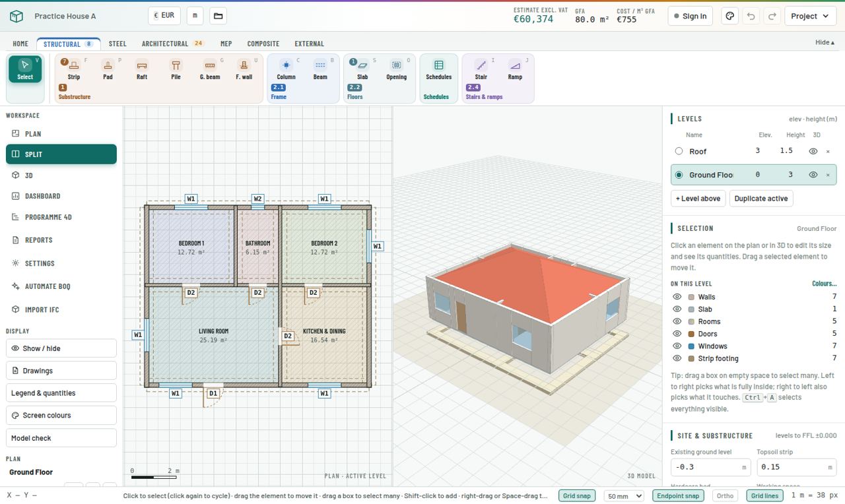Toggle 3D visibility of Ground Floor level
Screen dimensions: 845x504
click(x=813, y=175)
